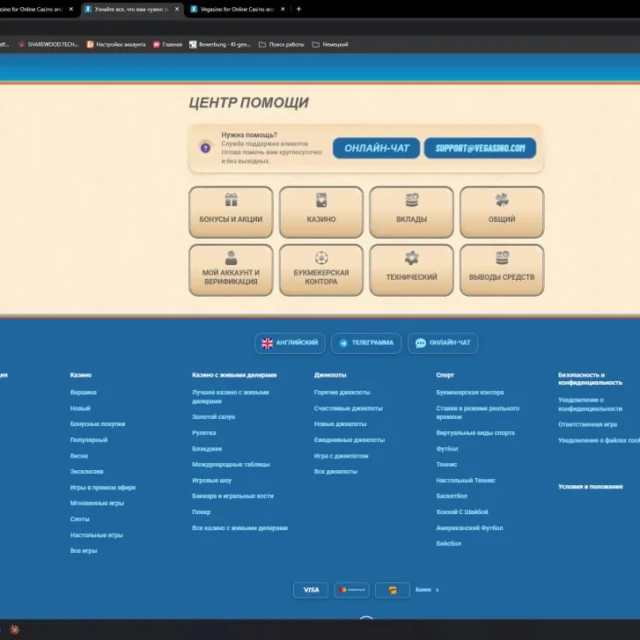The image size is (640, 640).
Task: Open the Настольные игры link
Action: point(96,535)
